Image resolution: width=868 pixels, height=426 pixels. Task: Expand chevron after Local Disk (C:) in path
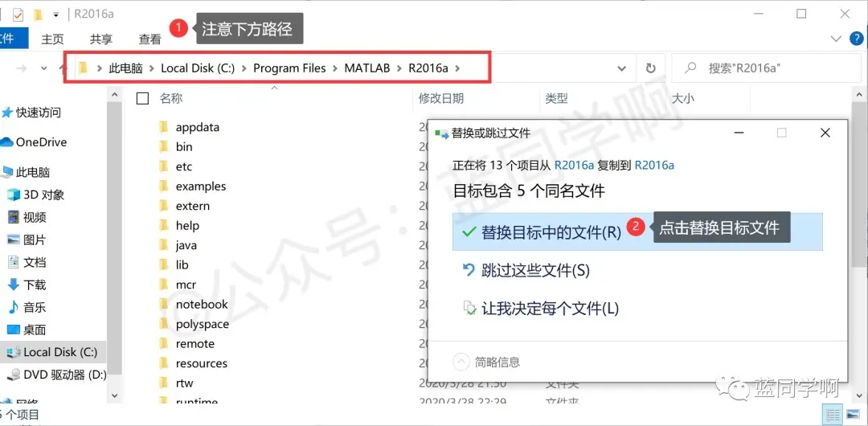click(x=244, y=68)
